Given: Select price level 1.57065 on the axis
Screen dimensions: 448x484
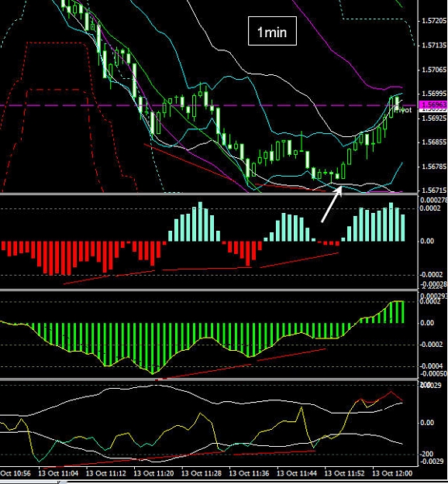Looking at the screenshot, I should pyautogui.click(x=434, y=70).
